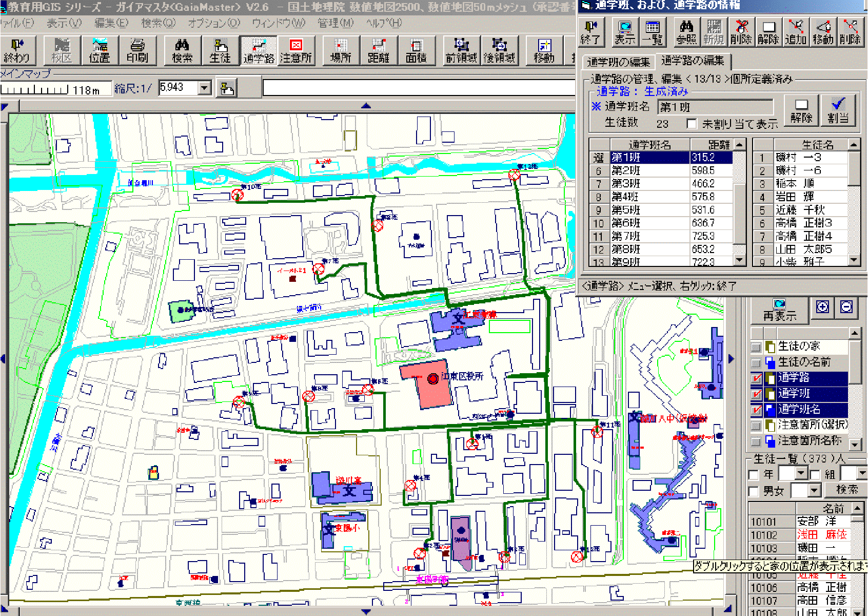
Task: Toggle 生徒の家 layer checkbox
Action: click(x=756, y=347)
